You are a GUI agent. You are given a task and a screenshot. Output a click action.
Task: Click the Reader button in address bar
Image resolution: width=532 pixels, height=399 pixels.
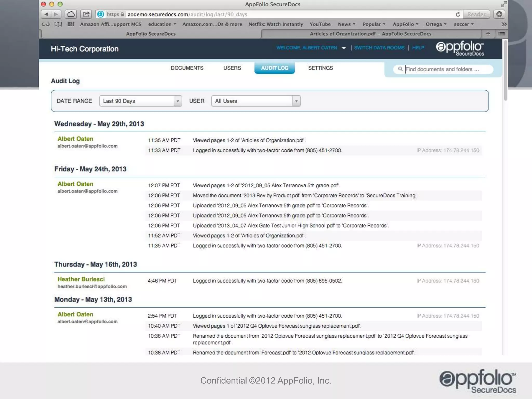point(476,14)
